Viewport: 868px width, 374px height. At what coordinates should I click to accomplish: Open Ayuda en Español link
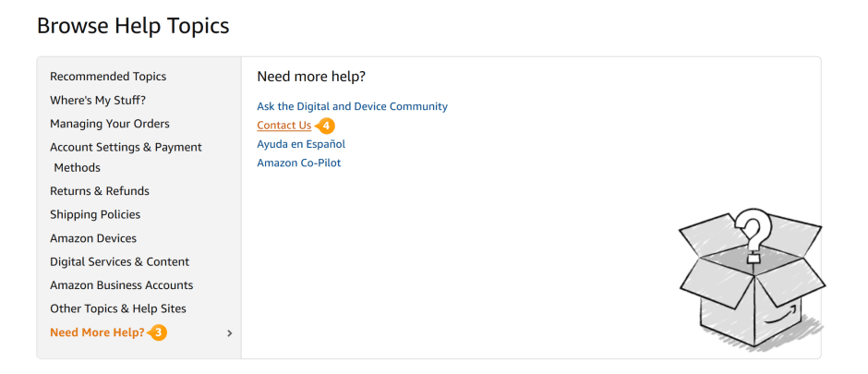(x=301, y=144)
